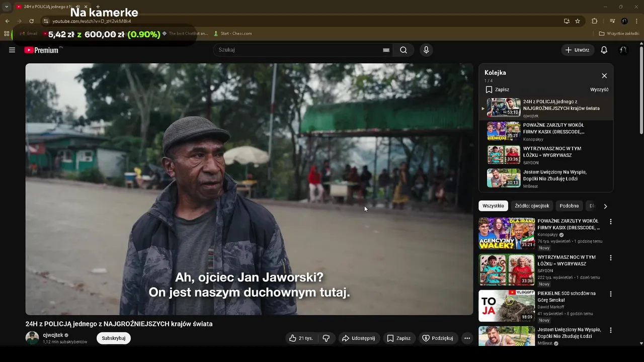644x362 pixels.
Task: Bookmark this page with the star icon
Action: coord(578,21)
